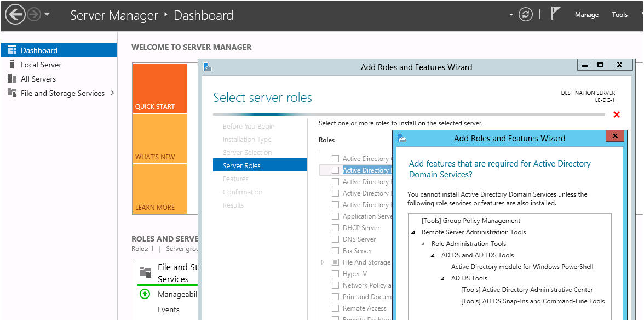Dismiss the red error icon in the wizard
Screen dimensions: 644x321
coord(617,114)
